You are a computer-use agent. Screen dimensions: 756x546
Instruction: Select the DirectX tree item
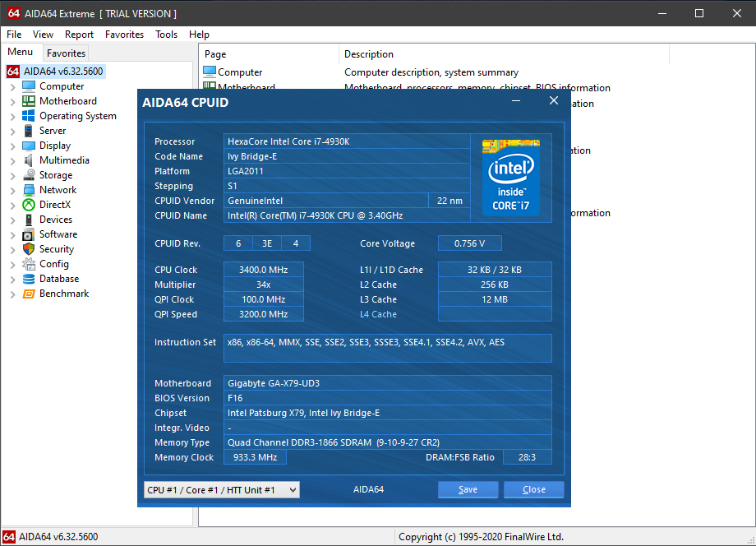55,205
